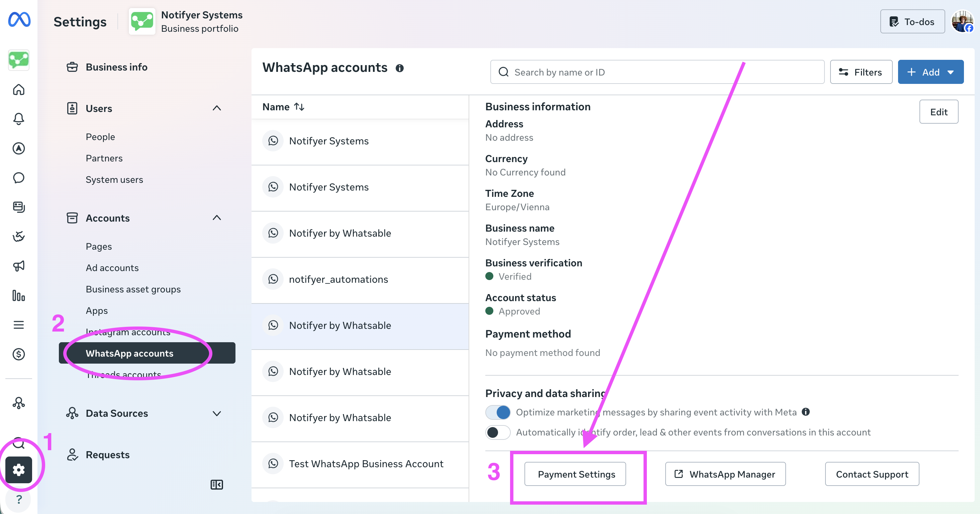Image resolution: width=980 pixels, height=514 pixels.
Task: Open Insights bar chart icon
Action: pyautogui.click(x=19, y=295)
